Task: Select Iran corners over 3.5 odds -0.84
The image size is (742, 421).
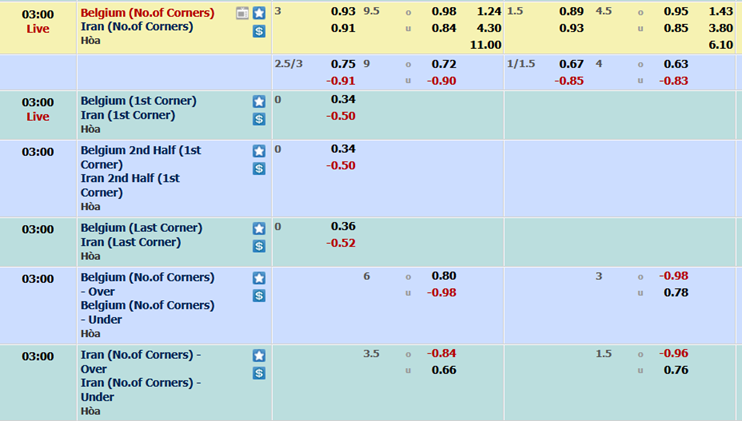Action: click(442, 353)
